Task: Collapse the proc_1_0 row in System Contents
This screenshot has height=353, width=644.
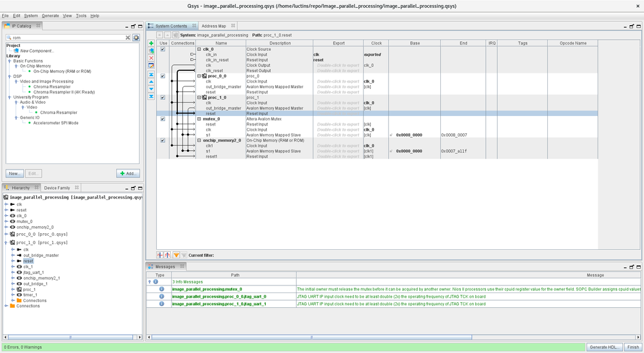Action: (199, 98)
